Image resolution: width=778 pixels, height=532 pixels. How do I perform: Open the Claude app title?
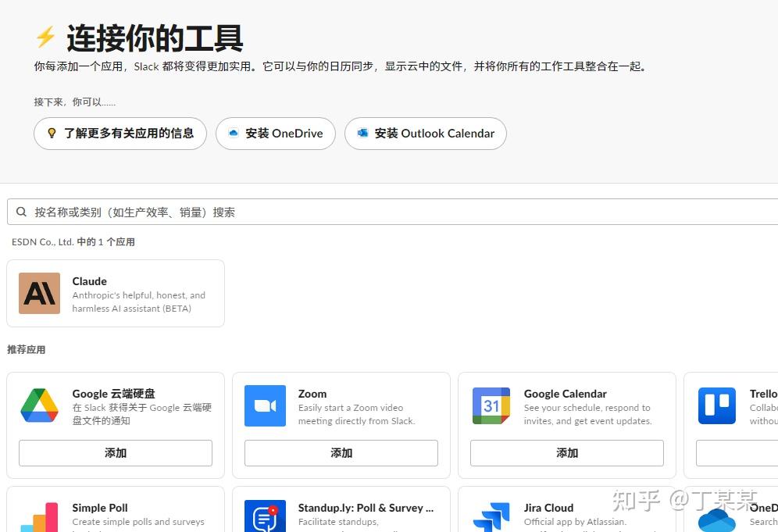[89, 281]
